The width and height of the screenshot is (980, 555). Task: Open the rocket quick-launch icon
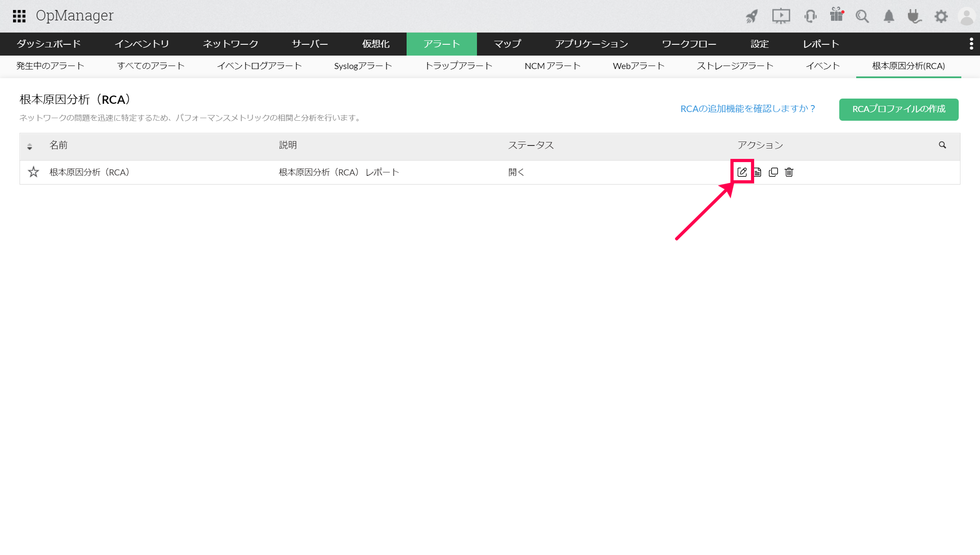pos(752,17)
